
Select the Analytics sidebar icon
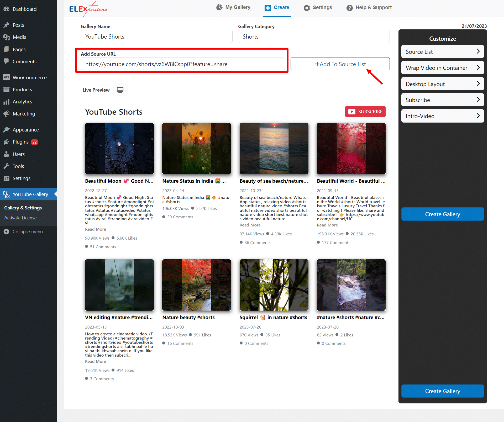pyautogui.click(x=7, y=102)
